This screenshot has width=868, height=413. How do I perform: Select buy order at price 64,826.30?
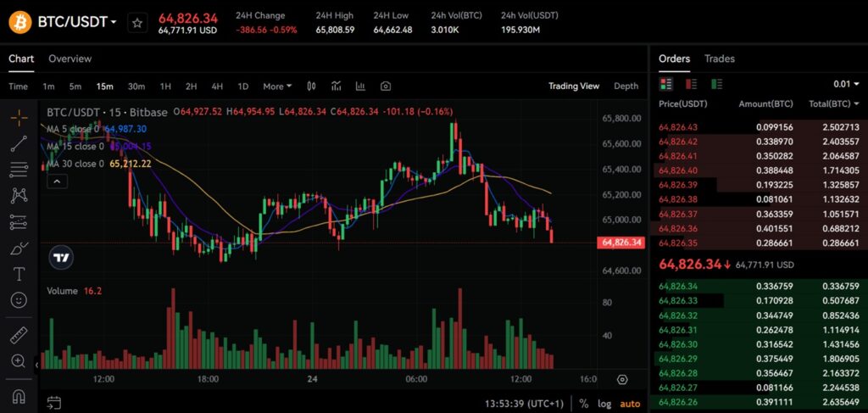(x=759, y=344)
